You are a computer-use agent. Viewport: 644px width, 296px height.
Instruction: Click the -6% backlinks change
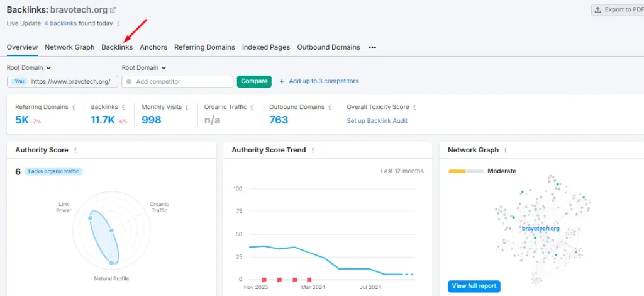coord(122,122)
